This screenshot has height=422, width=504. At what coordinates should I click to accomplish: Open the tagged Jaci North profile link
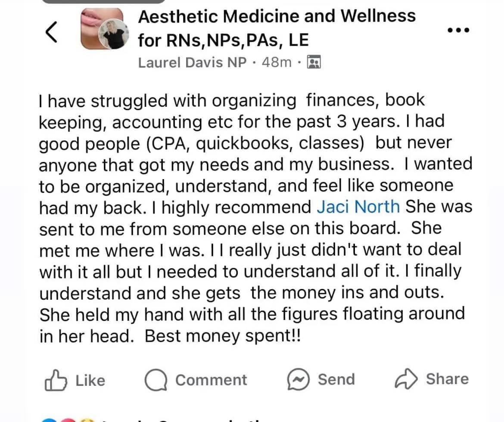coord(358,207)
